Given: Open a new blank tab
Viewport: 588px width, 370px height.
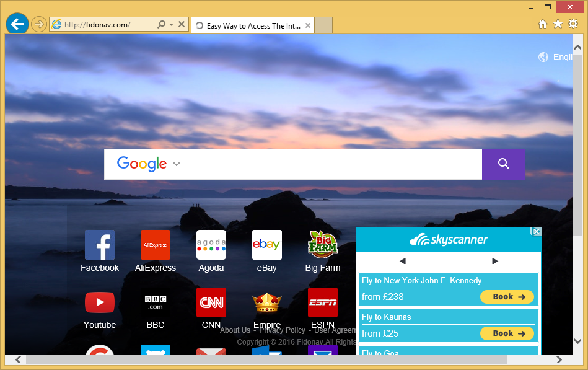Looking at the screenshot, I should tap(323, 25).
